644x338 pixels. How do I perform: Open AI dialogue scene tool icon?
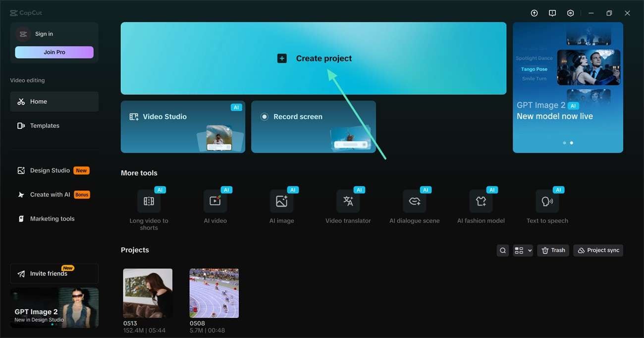click(415, 201)
